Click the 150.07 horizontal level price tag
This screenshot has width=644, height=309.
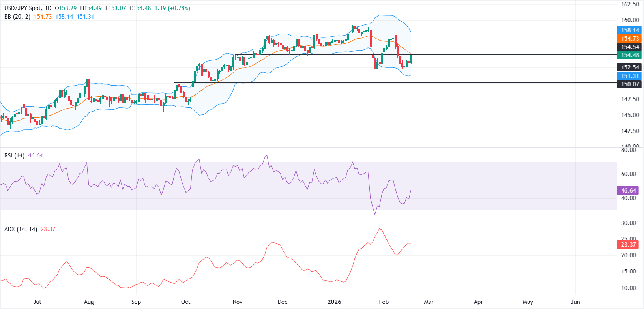pyautogui.click(x=629, y=84)
